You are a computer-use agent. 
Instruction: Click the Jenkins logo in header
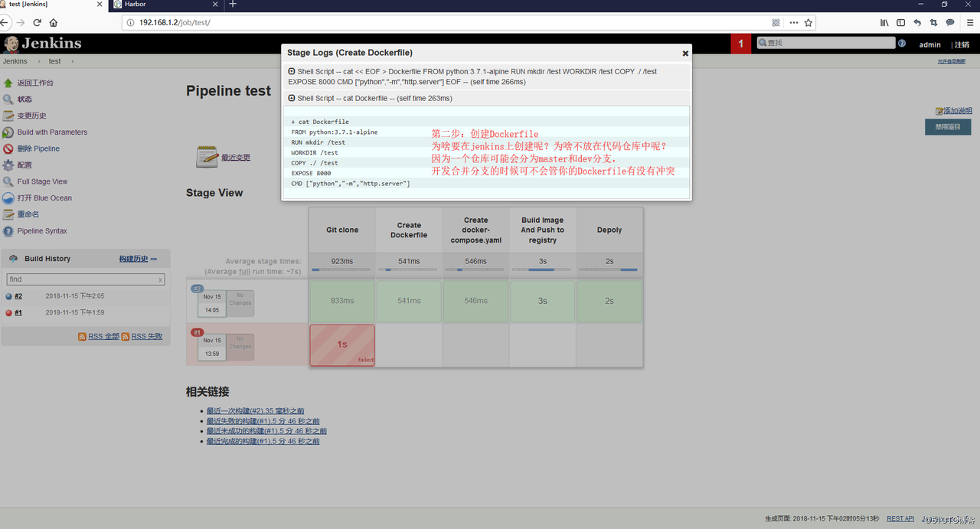pos(43,44)
